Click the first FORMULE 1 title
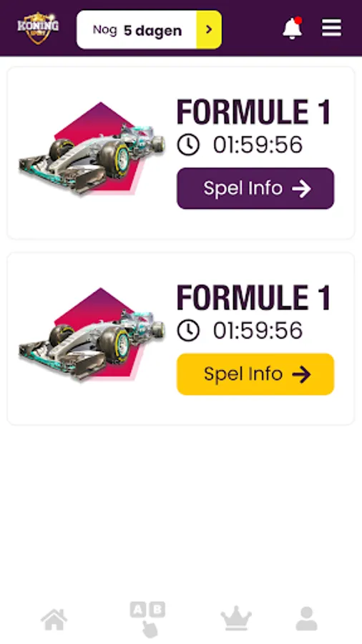The image size is (362, 644). click(254, 112)
